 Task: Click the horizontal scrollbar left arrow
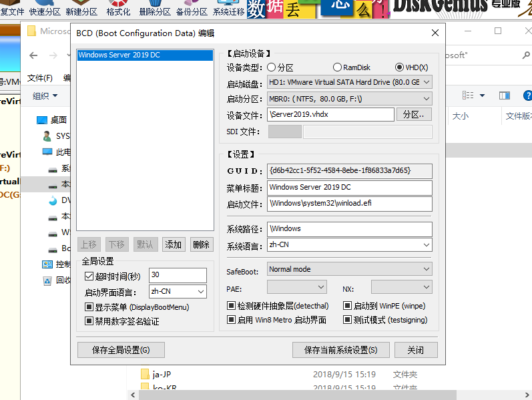point(133,395)
